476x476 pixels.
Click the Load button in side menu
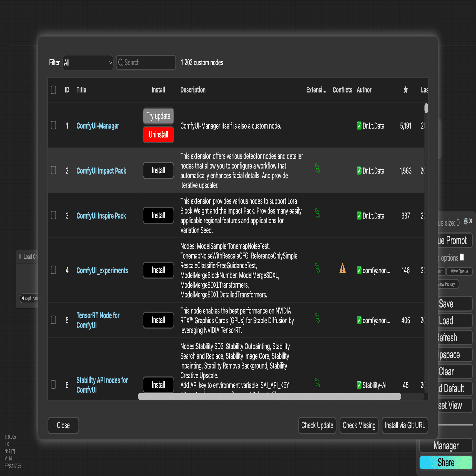click(455, 321)
